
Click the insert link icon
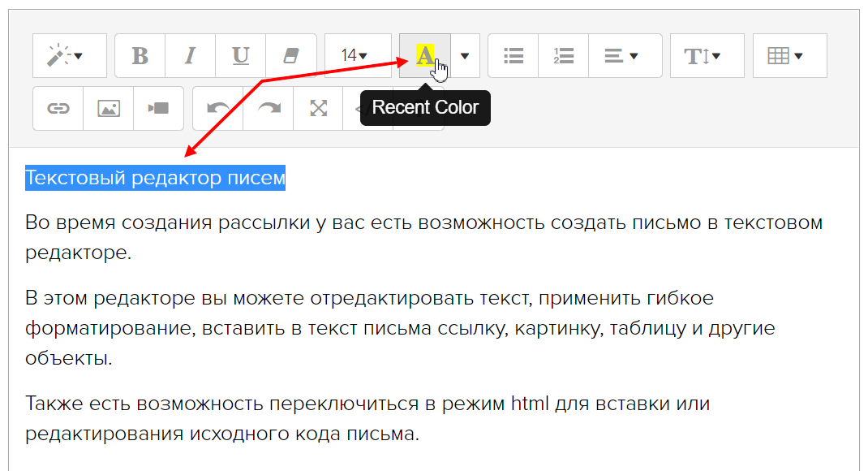(58, 109)
